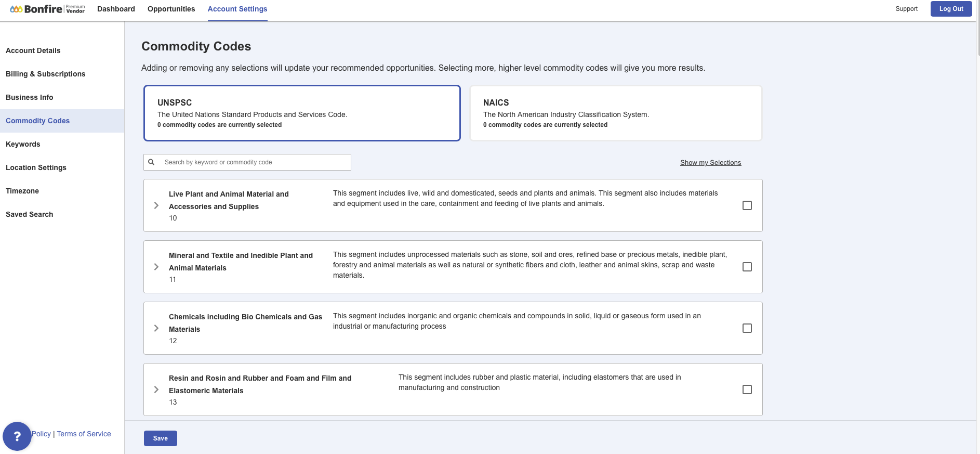
Task: Expand Resin and Rosin row
Action: 156,390
